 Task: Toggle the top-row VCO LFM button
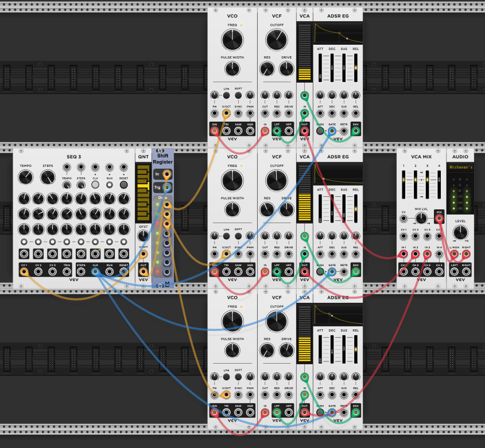[x=226, y=95]
